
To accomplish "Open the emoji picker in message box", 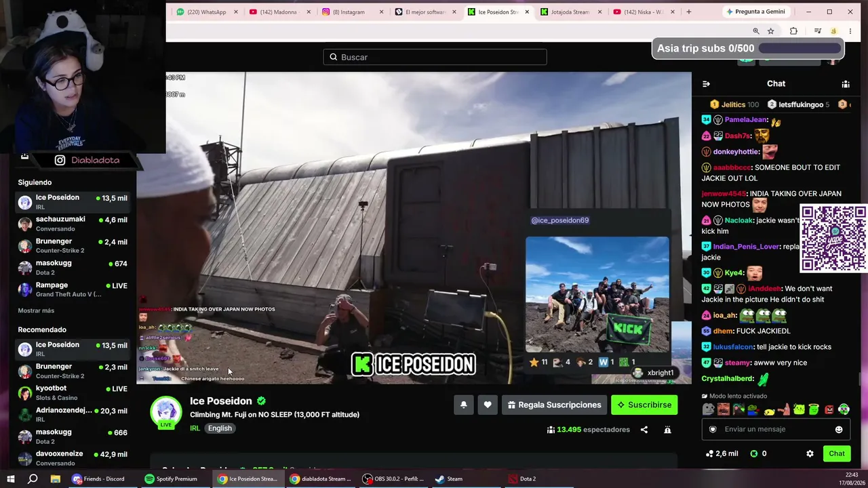I will pyautogui.click(x=839, y=429).
